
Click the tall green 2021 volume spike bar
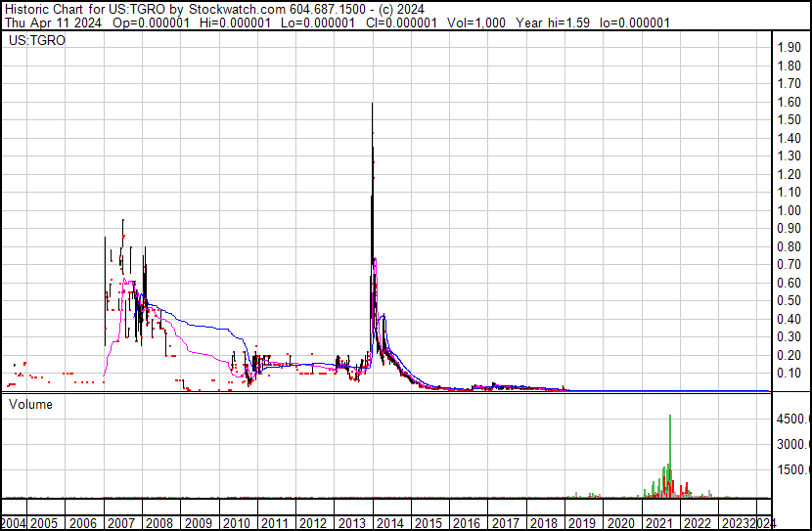click(670, 456)
